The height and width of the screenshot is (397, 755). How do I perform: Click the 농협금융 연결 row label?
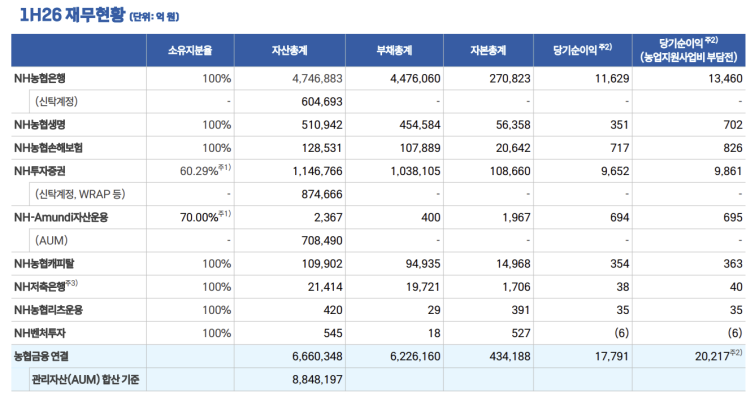pos(41,356)
